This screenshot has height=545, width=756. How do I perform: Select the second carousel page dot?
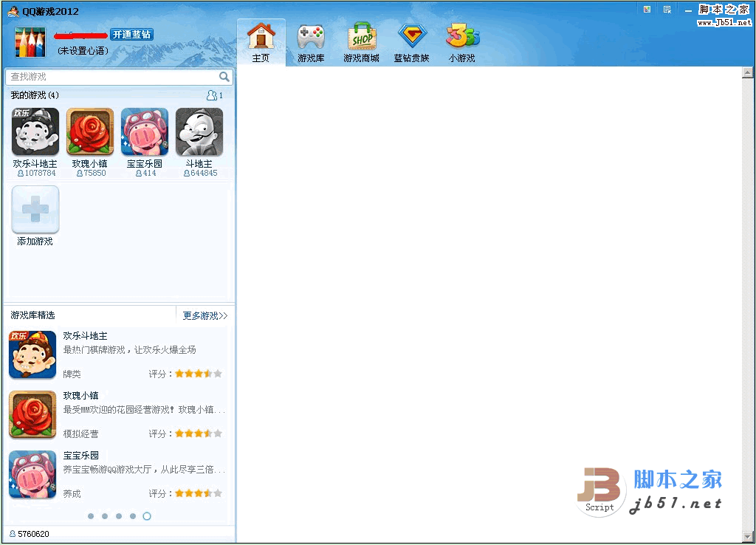pos(105,516)
